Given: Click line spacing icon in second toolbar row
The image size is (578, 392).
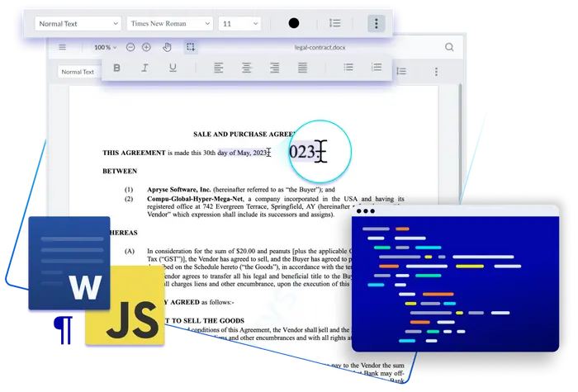Looking at the screenshot, I should (401, 71).
